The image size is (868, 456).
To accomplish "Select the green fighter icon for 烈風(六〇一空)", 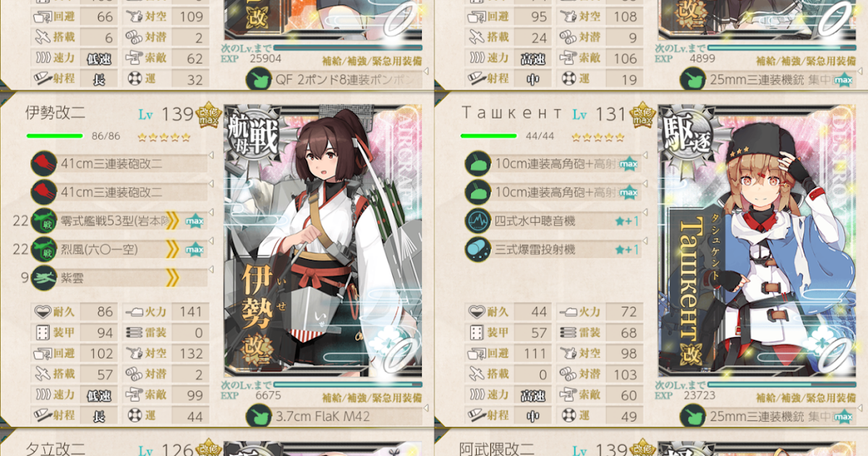I will pyautogui.click(x=44, y=249).
